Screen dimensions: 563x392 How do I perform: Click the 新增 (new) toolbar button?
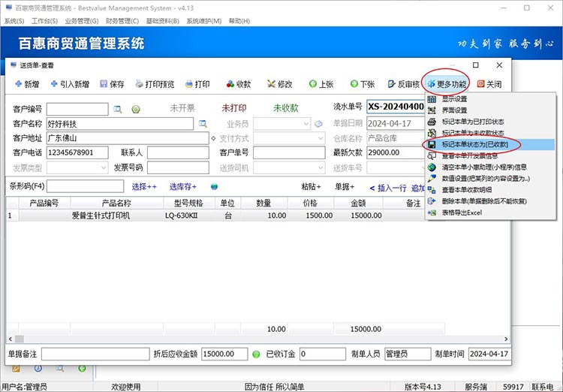point(27,84)
